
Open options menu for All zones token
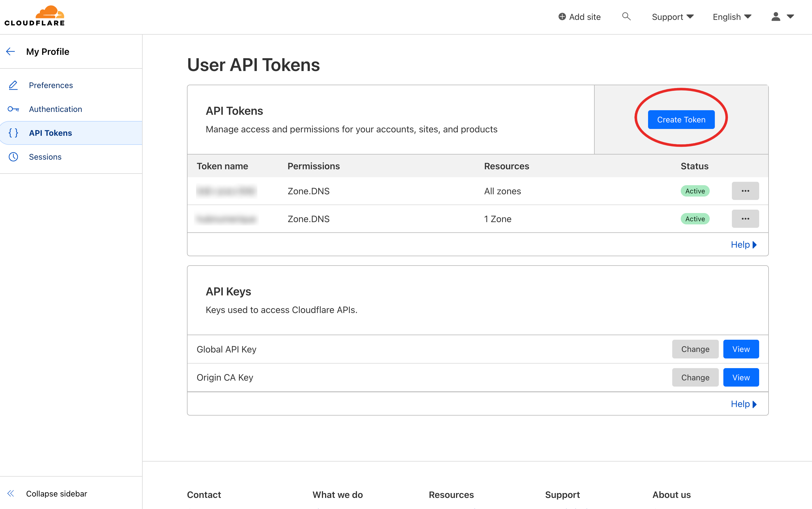coord(745,191)
